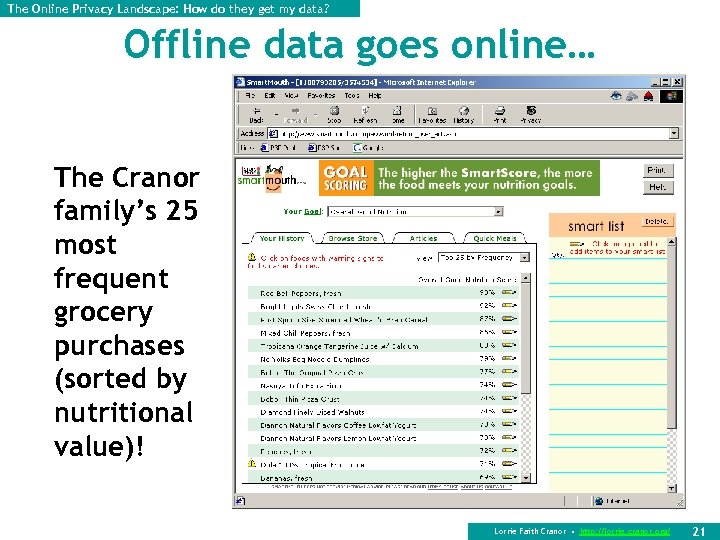Click the page Print button at top right
This screenshot has width=720, height=540.
658,170
